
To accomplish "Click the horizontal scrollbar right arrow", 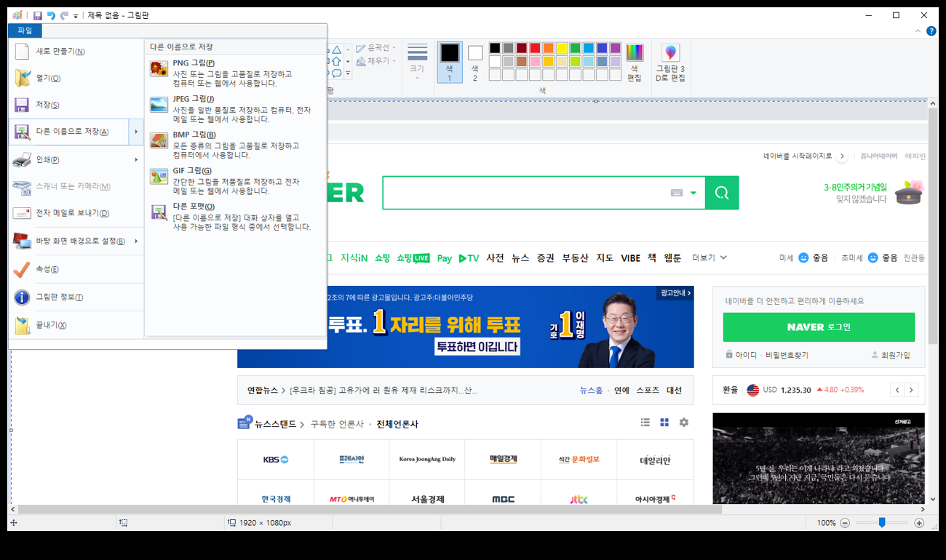I will point(923,510).
